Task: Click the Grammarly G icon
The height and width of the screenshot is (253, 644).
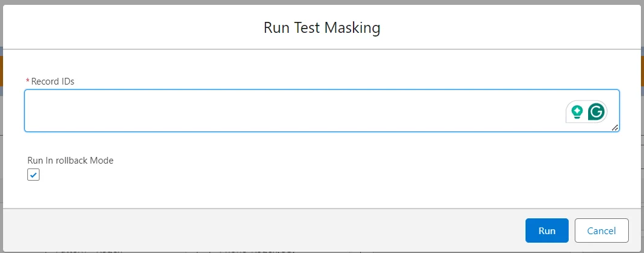Action: tap(597, 112)
